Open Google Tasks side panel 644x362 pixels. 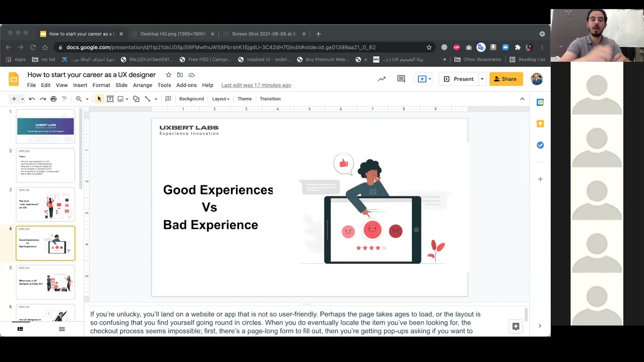(540, 145)
